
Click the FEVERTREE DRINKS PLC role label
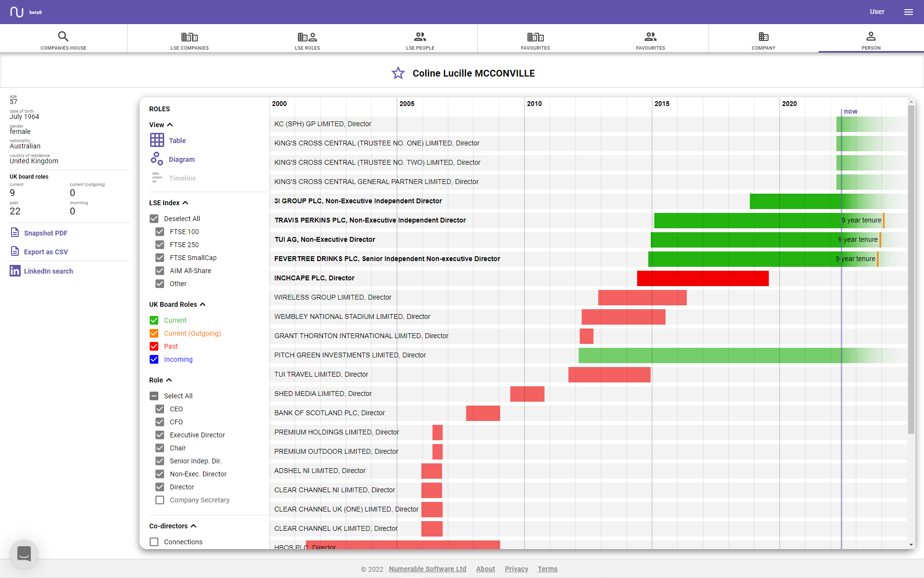387,259
